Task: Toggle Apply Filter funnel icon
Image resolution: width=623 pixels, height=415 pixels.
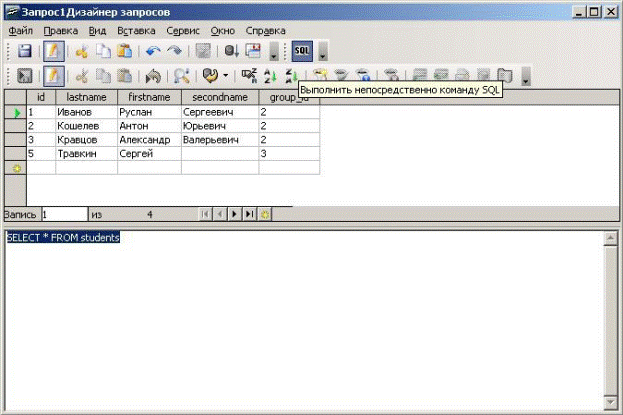Action: click(341, 74)
